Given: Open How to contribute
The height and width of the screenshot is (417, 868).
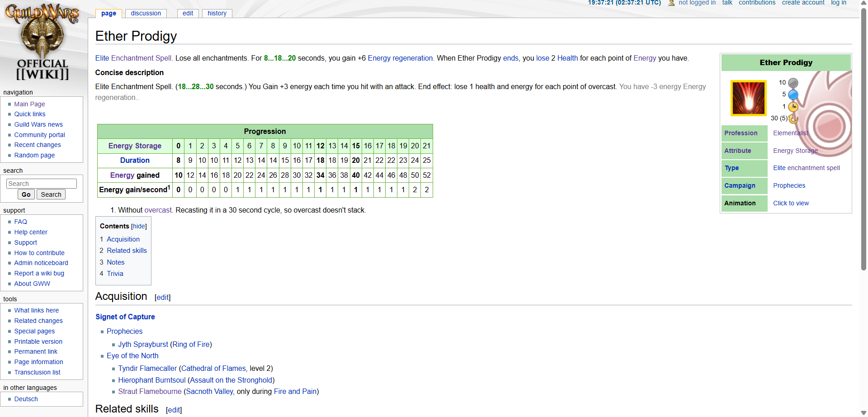Looking at the screenshot, I should coord(39,253).
